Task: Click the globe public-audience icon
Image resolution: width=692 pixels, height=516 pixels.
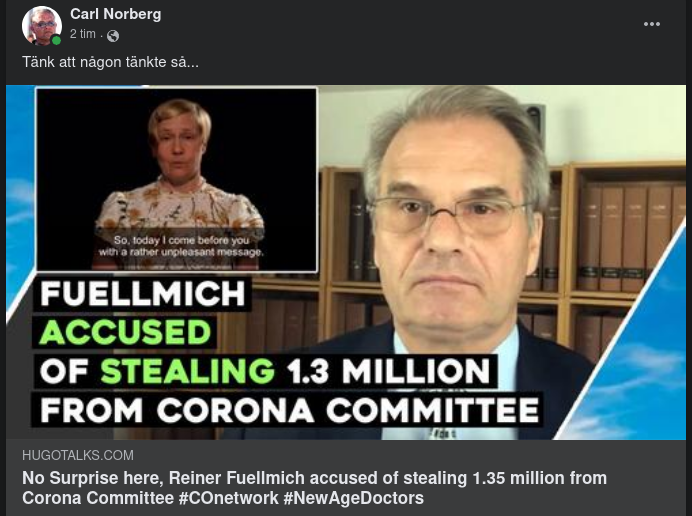Action: click(113, 36)
